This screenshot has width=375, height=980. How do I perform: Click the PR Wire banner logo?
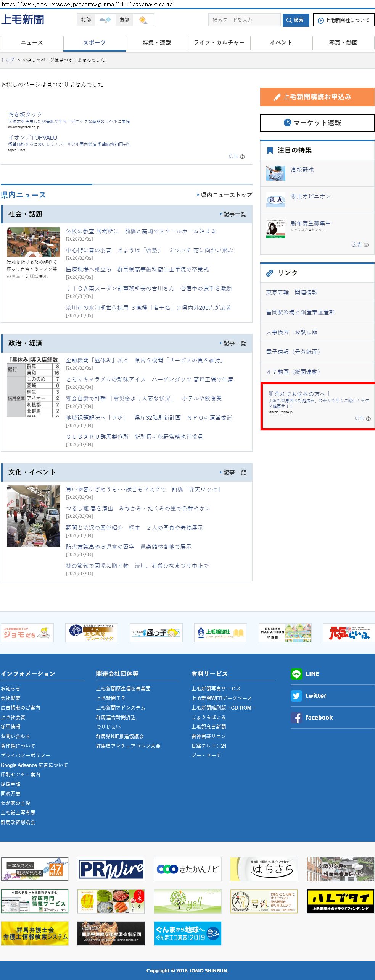click(111, 869)
